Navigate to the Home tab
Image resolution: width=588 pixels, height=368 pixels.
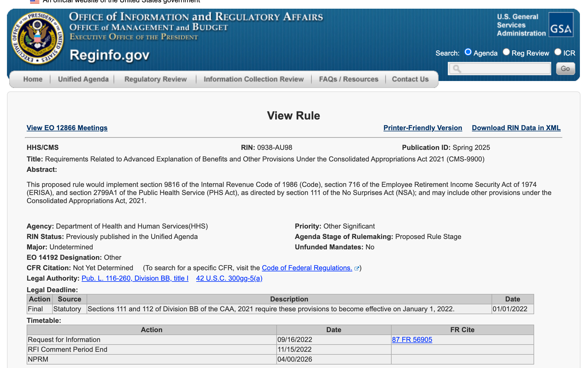click(33, 79)
